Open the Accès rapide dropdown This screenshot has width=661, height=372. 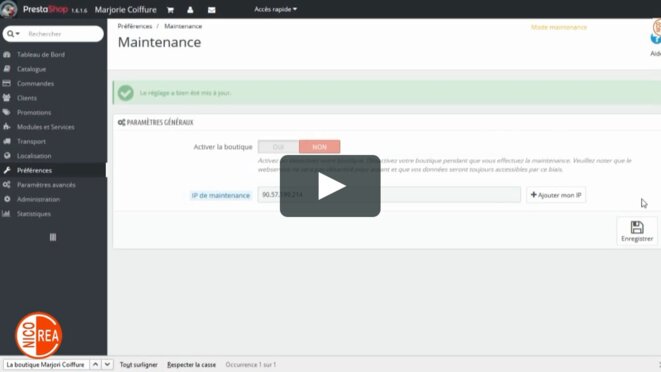(x=275, y=9)
